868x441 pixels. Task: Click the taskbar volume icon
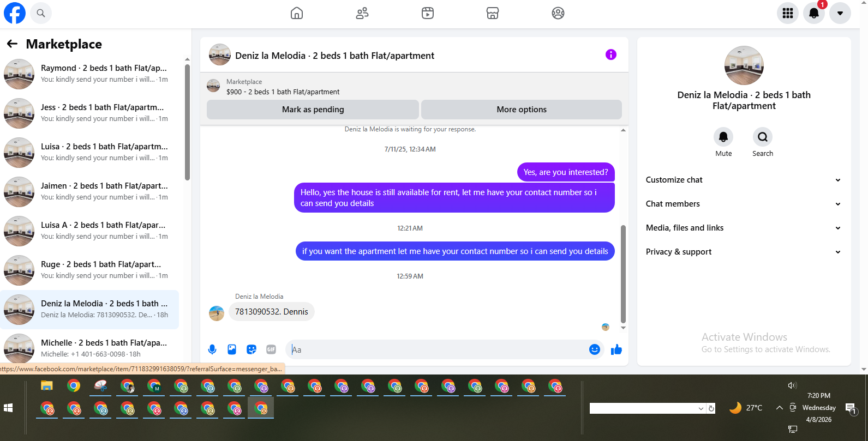[x=792, y=385]
